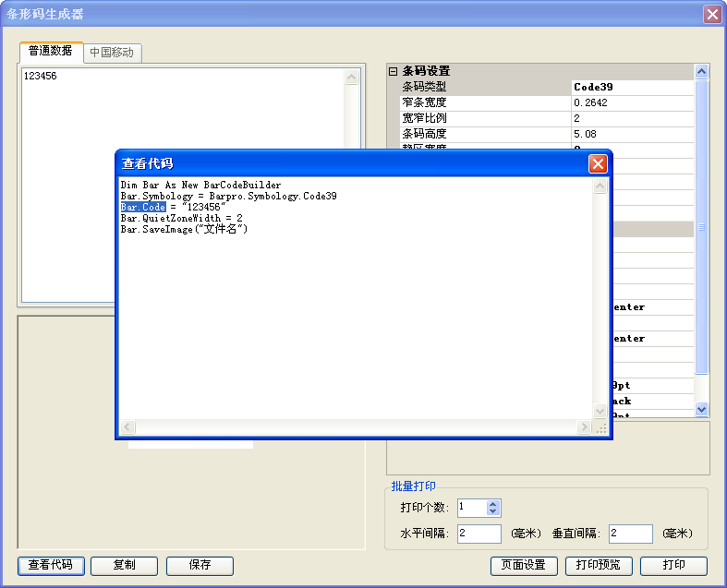Click the 保存 button

200,565
